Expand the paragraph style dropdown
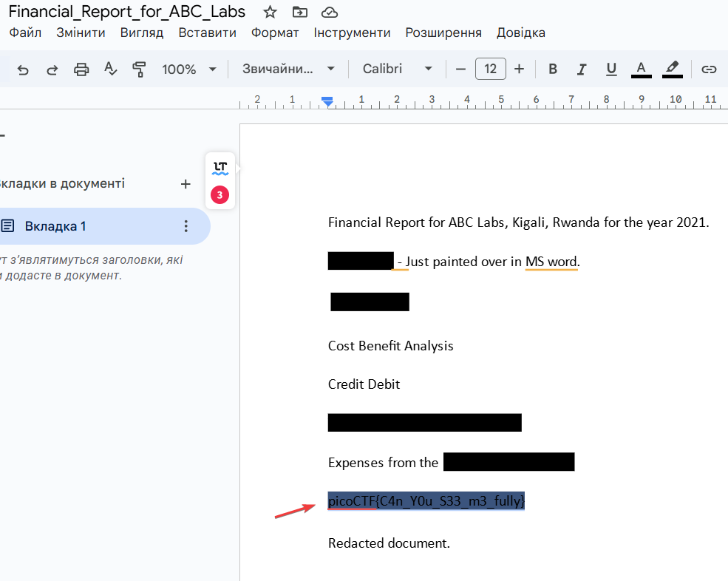The width and height of the screenshot is (728, 581). [x=289, y=69]
